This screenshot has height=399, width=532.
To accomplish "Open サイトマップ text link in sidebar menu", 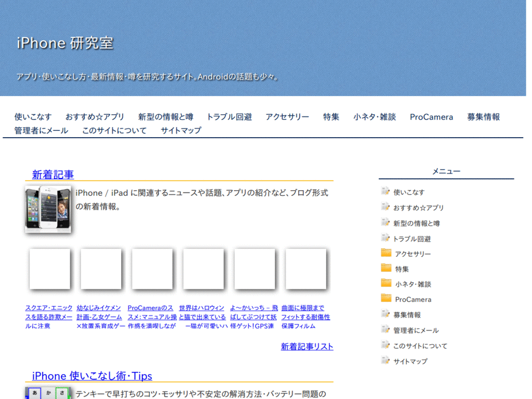I will pyautogui.click(x=410, y=362).
